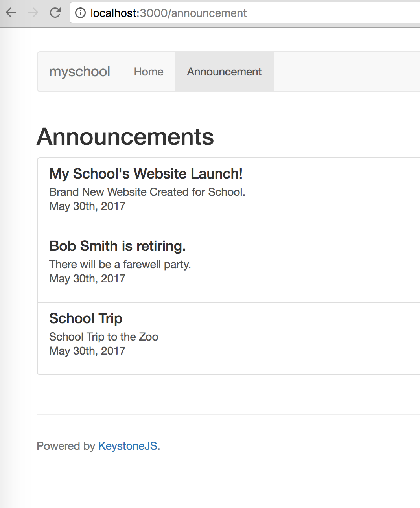Open the My School's Website Launch announcement

click(x=146, y=173)
